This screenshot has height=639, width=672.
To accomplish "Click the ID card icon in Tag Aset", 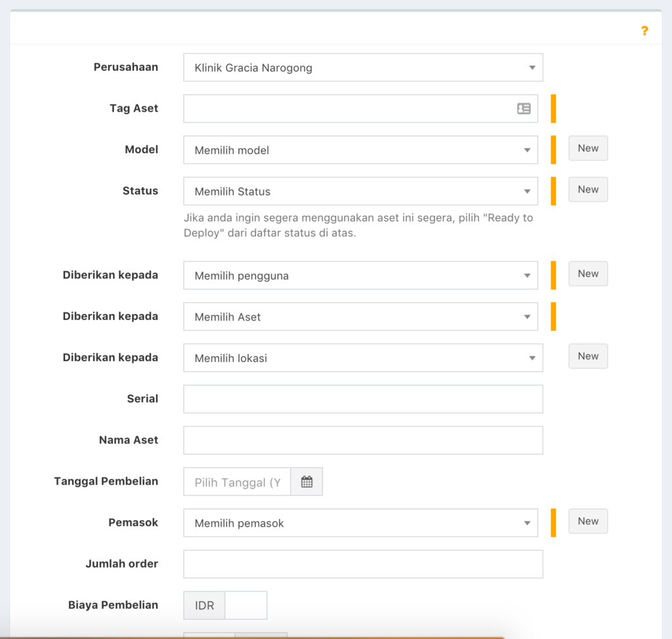I will pos(524,109).
